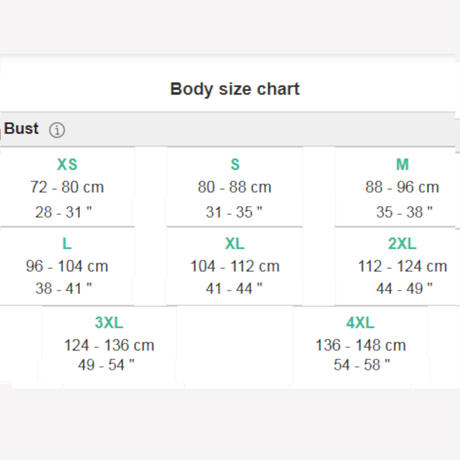The height and width of the screenshot is (460, 460).
Task: Click the 54 - 58 inch measurement
Action: coord(362,365)
